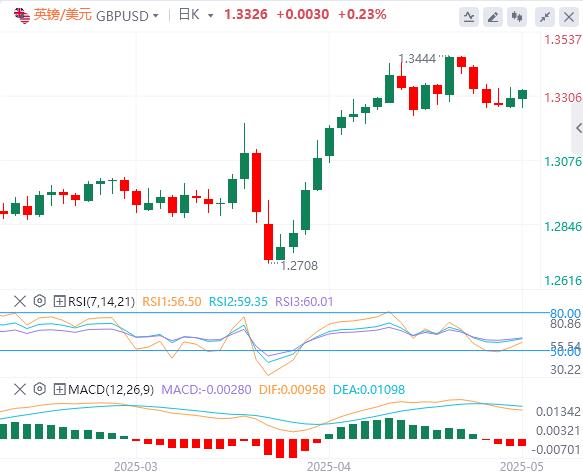Click the RSI3:60.01 value
Image resolution: width=583 pixels, height=473 pixels.
pyautogui.click(x=304, y=302)
